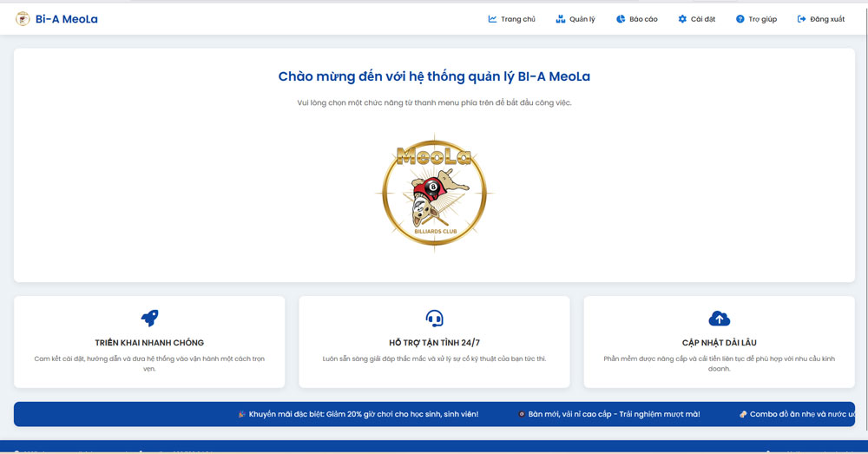Log out using the Đăng xuất button
The image size is (868, 454).
tap(820, 19)
